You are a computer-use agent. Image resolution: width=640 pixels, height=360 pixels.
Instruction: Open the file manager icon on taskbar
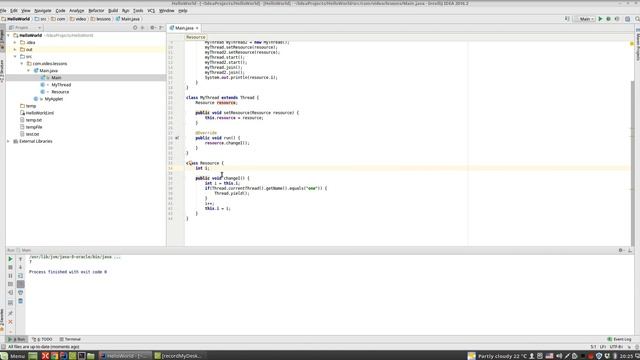91,356
